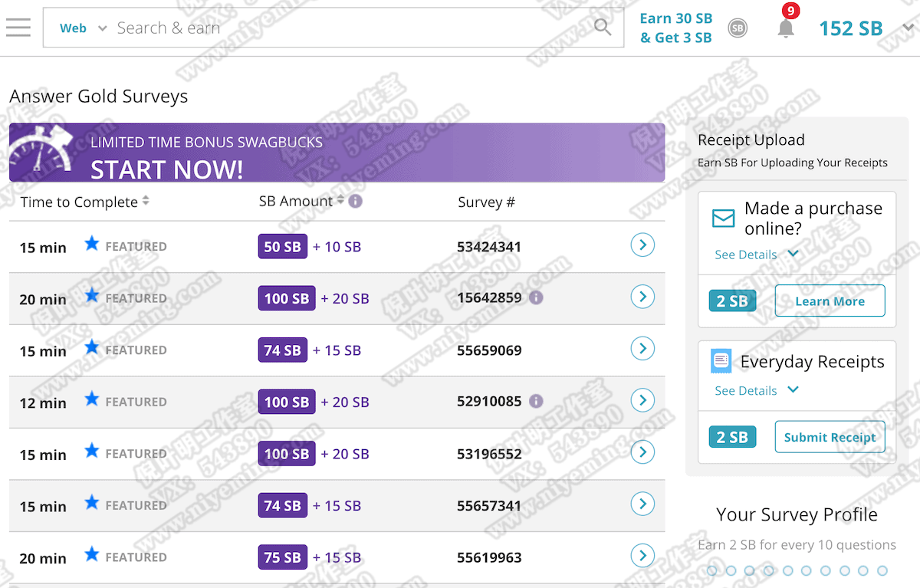Viewport: 920px width, 588px height.
Task: Click the Submit Receipt button
Action: (x=830, y=437)
